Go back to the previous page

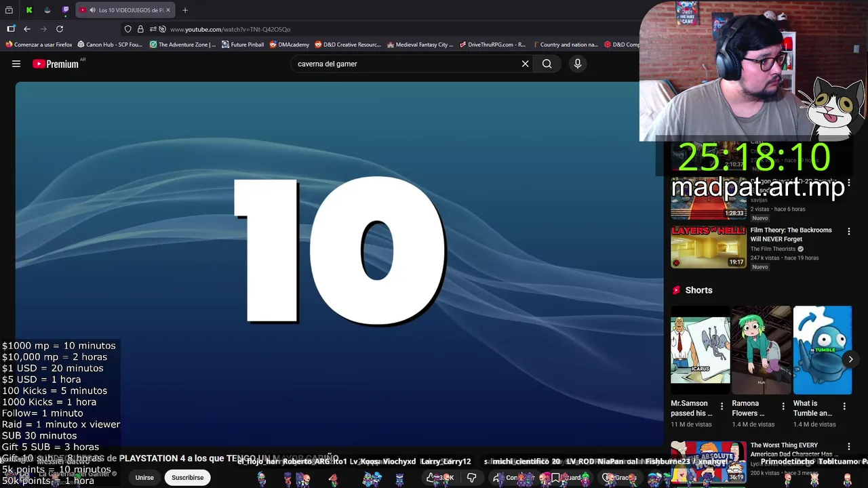(x=27, y=29)
